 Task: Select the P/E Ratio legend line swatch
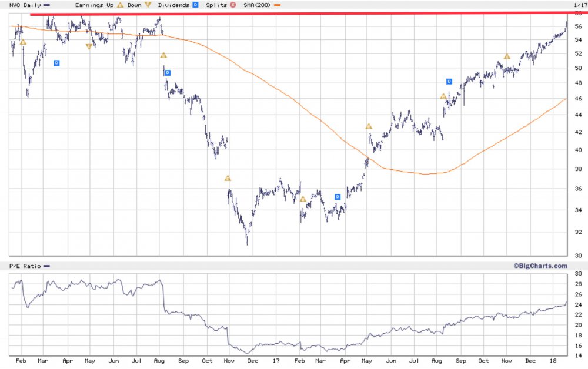click(46, 266)
